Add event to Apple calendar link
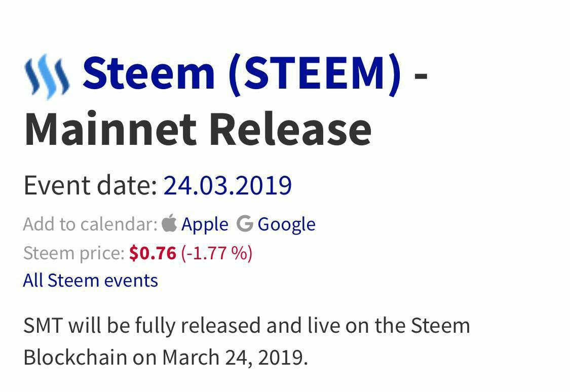The width and height of the screenshot is (570, 392). coord(205,225)
